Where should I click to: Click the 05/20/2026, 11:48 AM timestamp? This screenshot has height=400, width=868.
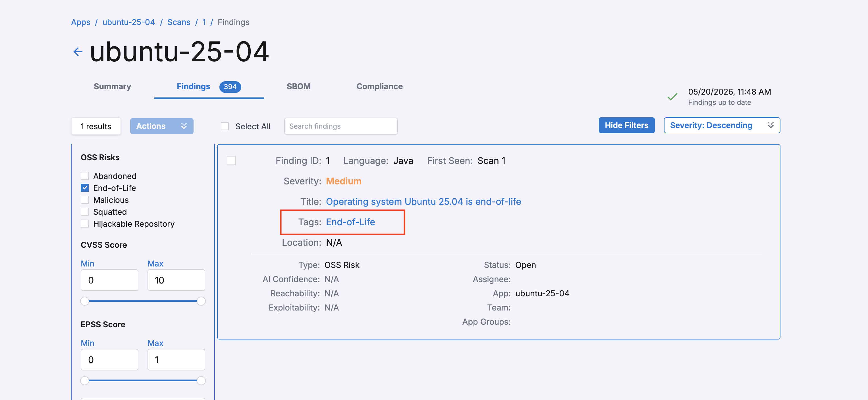coord(730,91)
